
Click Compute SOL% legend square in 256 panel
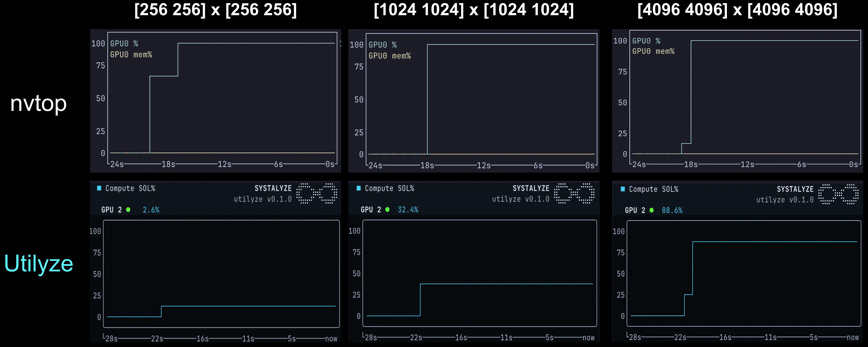pyautogui.click(x=99, y=188)
